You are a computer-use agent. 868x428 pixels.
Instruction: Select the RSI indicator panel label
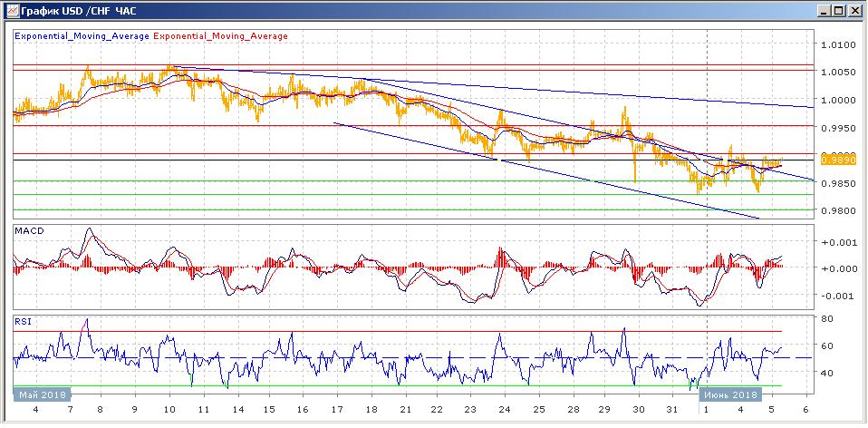(23, 321)
